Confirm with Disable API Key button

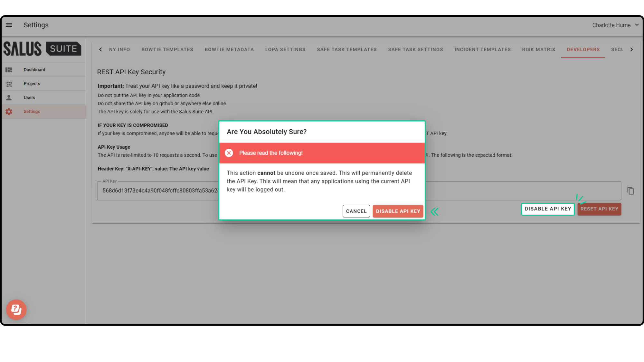click(x=398, y=211)
